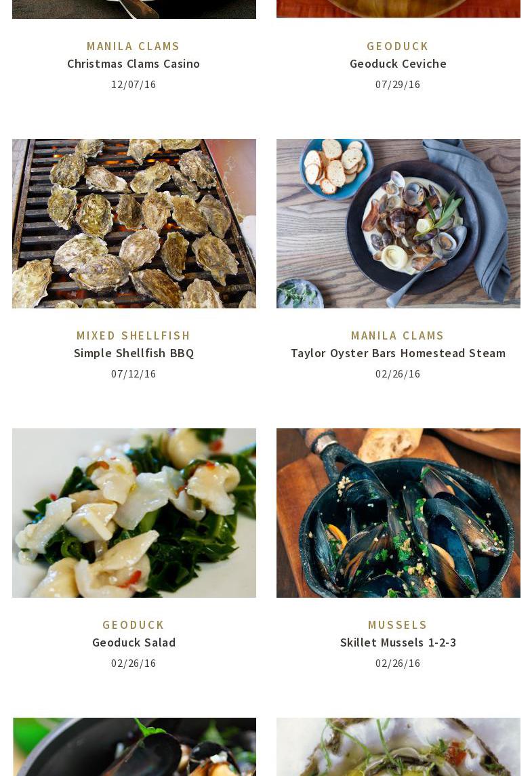Select Manila Clams label above Homestead Steam
Screen dimensions: 532x776
coord(398,335)
